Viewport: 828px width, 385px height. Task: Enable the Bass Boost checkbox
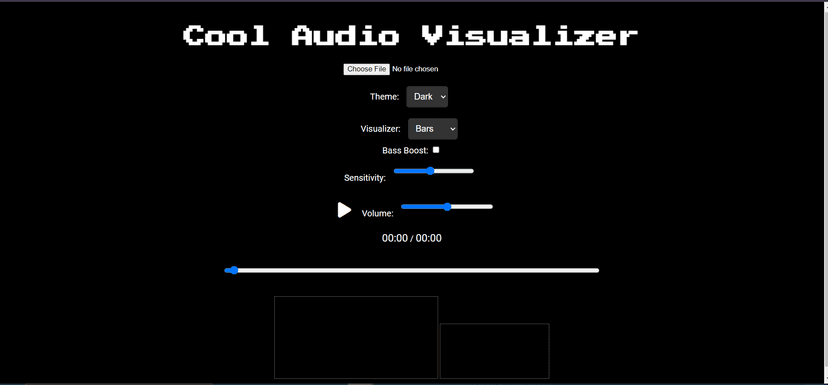[x=436, y=150]
